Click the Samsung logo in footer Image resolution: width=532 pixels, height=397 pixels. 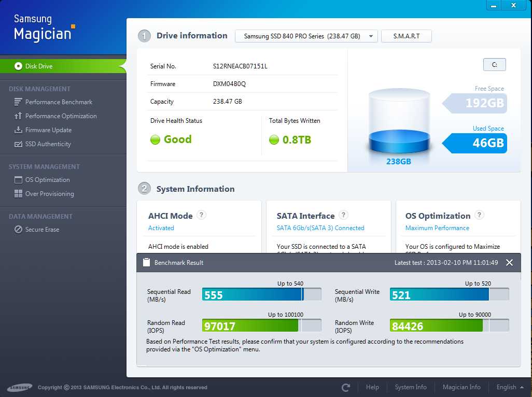pos(20,387)
